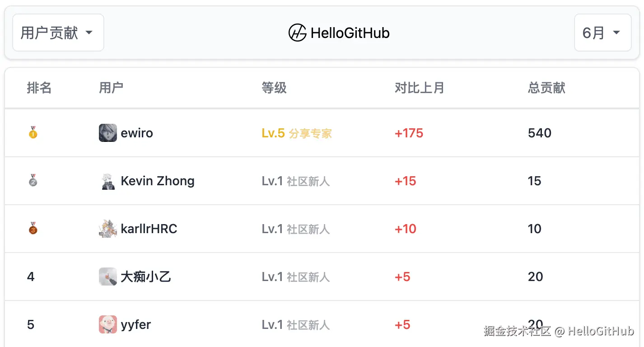Click the 对比上月 column header
The width and height of the screenshot is (644, 347).
pyautogui.click(x=420, y=88)
